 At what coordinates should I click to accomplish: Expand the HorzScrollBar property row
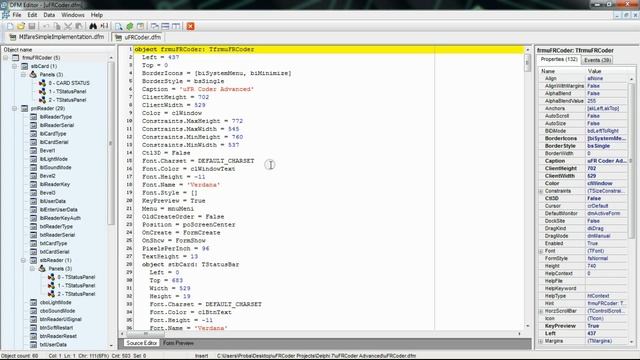click(x=541, y=311)
